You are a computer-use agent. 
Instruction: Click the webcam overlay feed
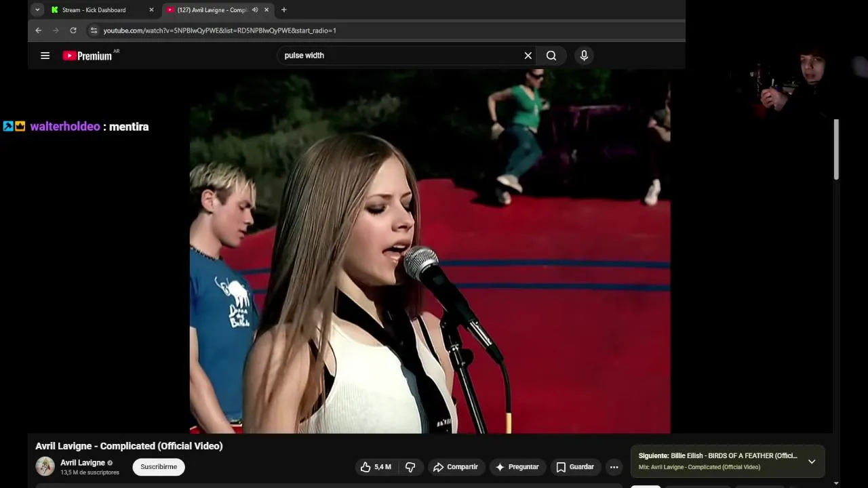tap(800, 81)
